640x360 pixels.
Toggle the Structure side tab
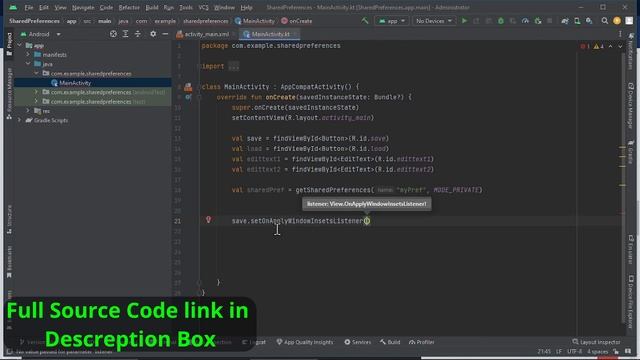point(9,220)
